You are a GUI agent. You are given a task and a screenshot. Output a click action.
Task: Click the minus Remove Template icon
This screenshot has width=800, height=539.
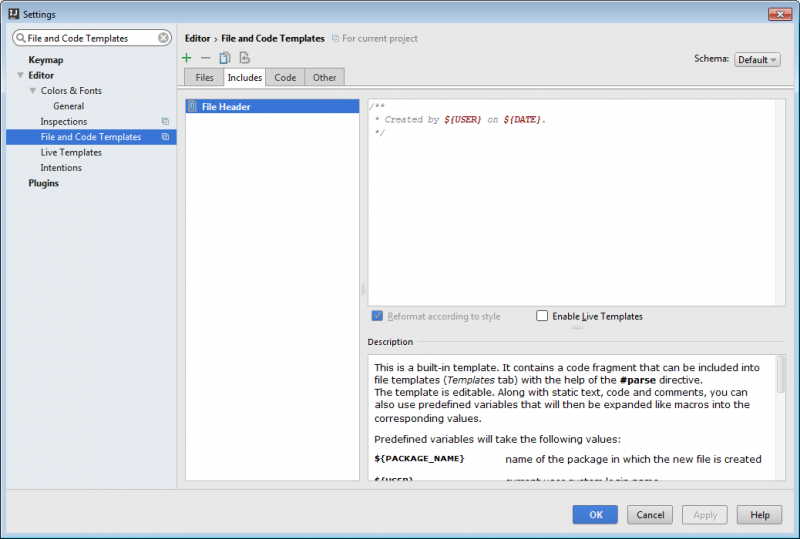(206, 58)
